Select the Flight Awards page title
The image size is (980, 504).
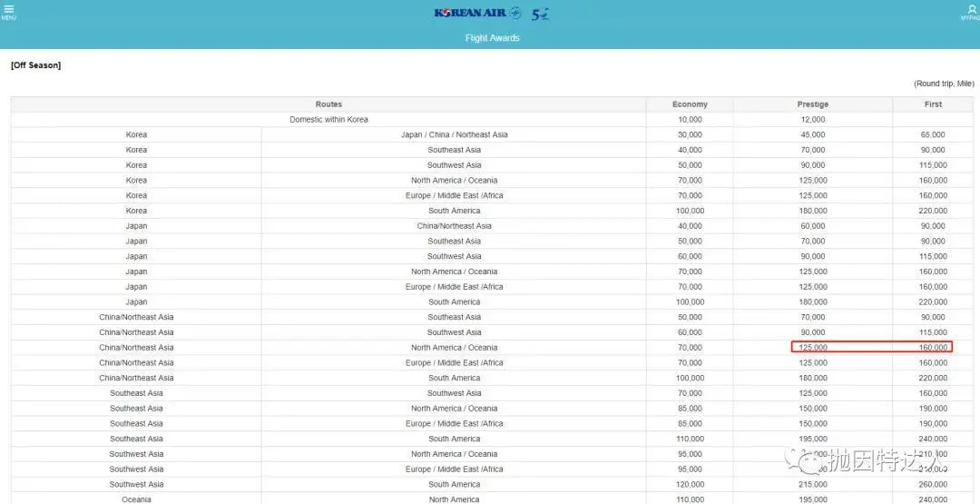pyautogui.click(x=492, y=38)
